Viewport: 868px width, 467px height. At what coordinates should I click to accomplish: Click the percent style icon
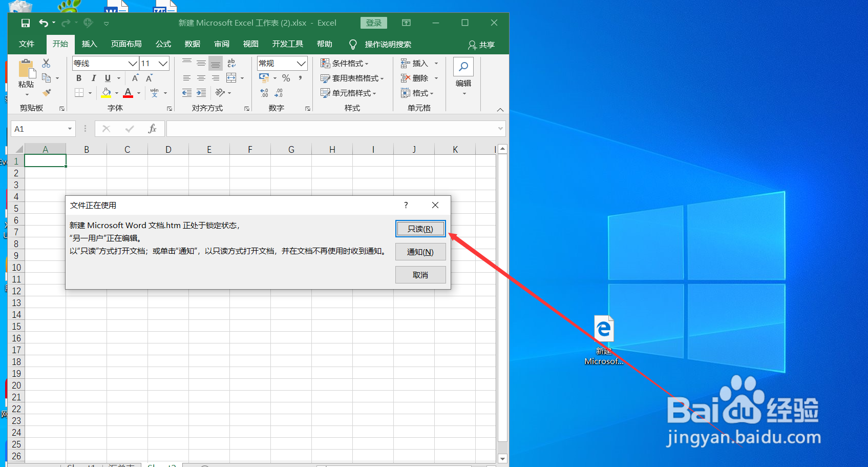[286, 78]
